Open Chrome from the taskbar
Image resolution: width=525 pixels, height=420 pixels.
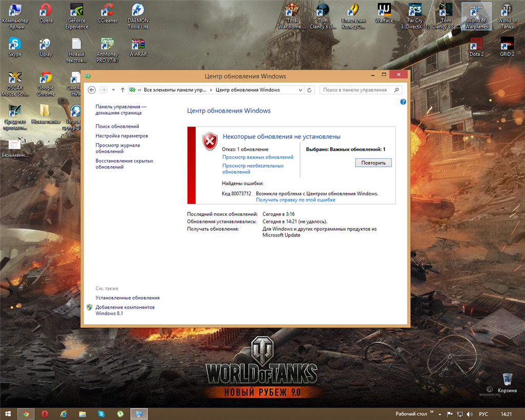tap(26, 414)
